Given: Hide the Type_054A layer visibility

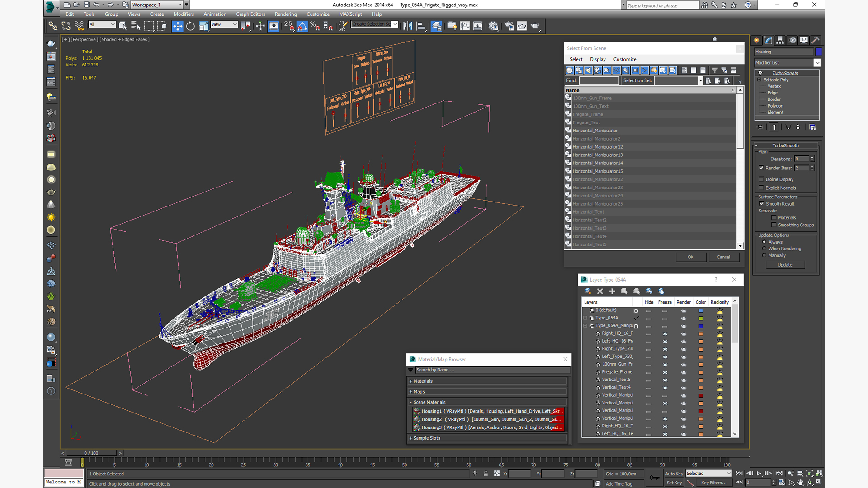Looking at the screenshot, I should [649, 318].
